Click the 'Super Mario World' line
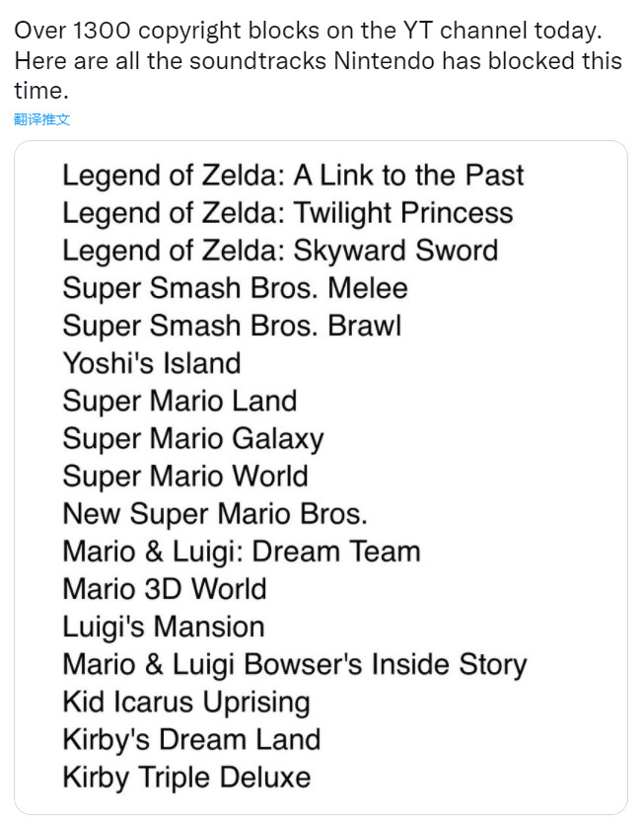 point(185,476)
